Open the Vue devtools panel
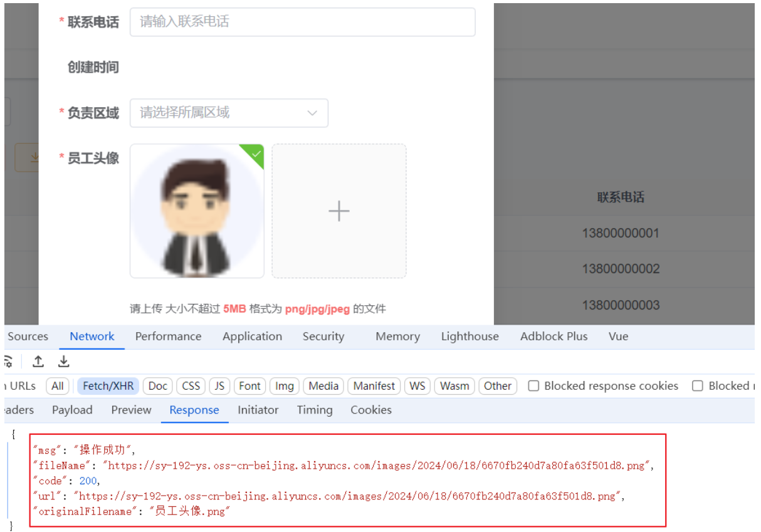 [618, 336]
